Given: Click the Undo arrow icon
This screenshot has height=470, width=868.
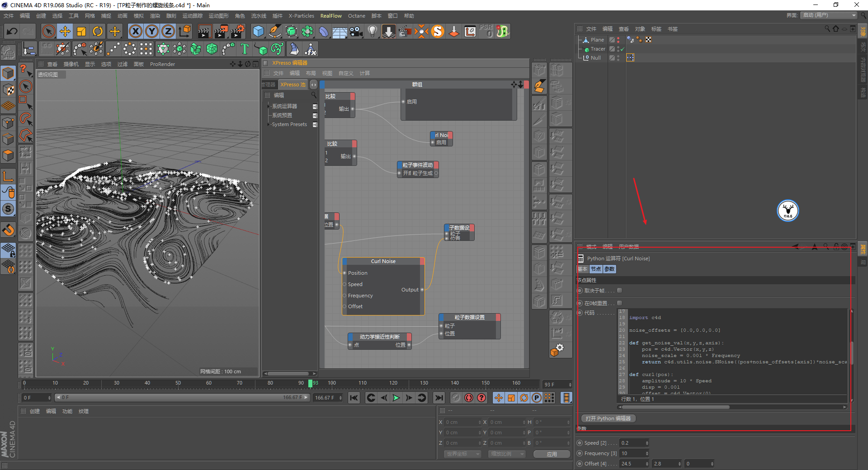Looking at the screenshot, I should pyautogui.click(x=12, y=31).
